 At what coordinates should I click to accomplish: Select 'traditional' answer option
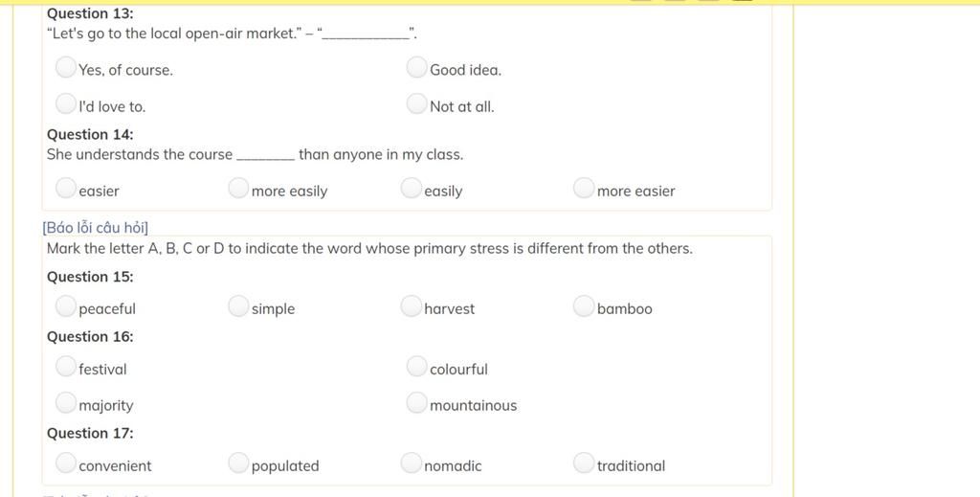584,463
